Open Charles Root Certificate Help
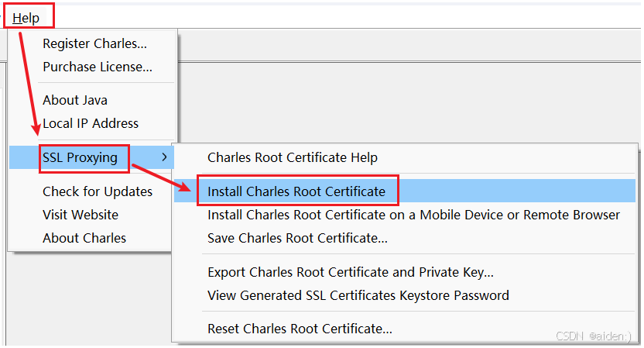Image resolution: width=644 pixels, height=348 pixels. (x=293, y=157)
